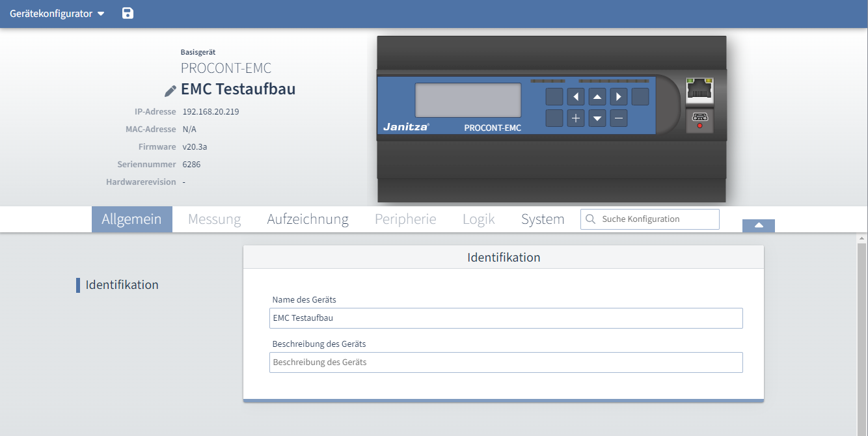Edit the device name via pencil icon
Screen dimensions: 868x436
170,90
